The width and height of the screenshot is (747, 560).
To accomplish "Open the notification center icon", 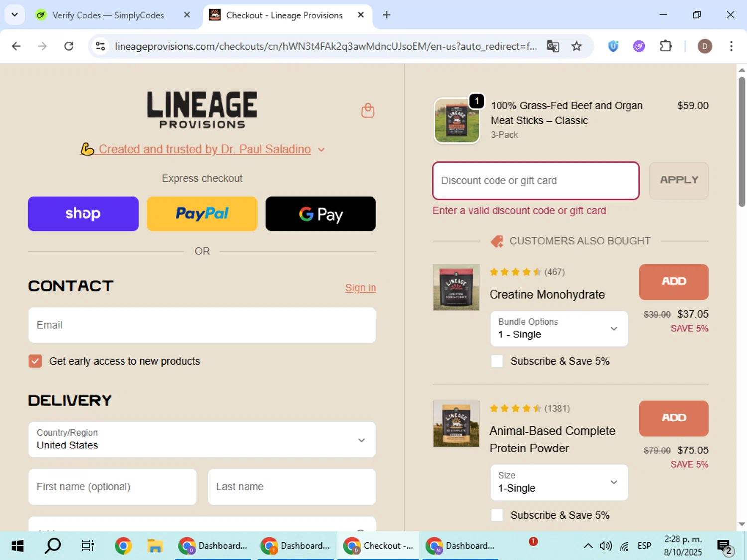I will coord(725,546).
